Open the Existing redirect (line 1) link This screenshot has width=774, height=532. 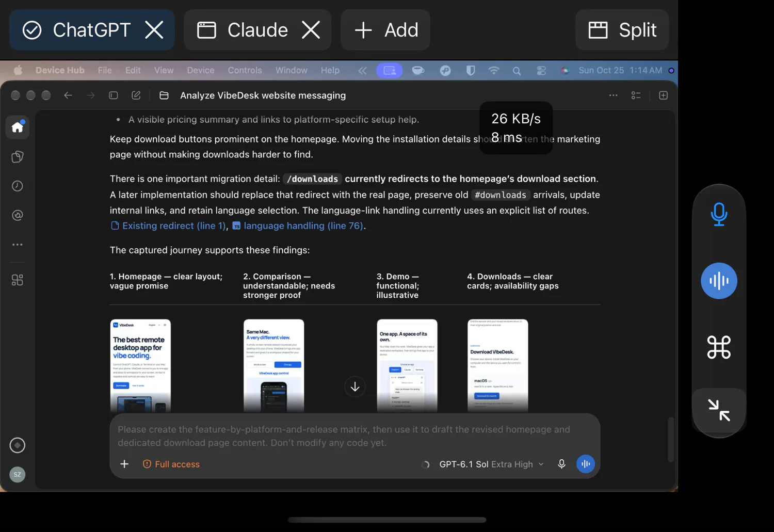click(168, 225)
